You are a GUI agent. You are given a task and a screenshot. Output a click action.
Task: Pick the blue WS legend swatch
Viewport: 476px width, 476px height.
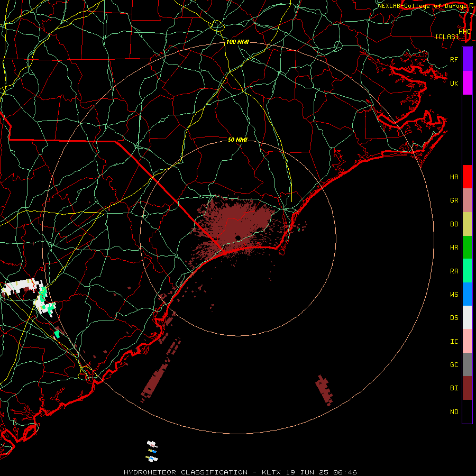click(x=467, y=294)
